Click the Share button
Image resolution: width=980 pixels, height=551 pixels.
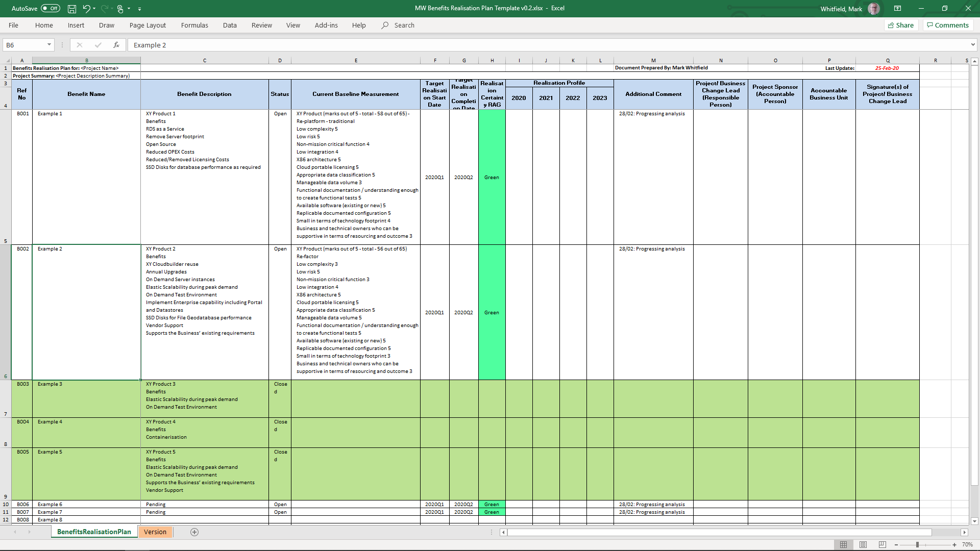pos(901,25)
